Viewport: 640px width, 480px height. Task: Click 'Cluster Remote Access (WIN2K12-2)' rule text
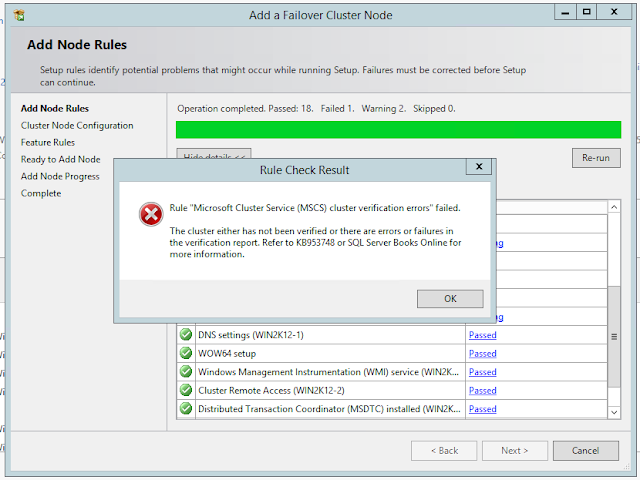pyautogui.click(x=271, y=391)
